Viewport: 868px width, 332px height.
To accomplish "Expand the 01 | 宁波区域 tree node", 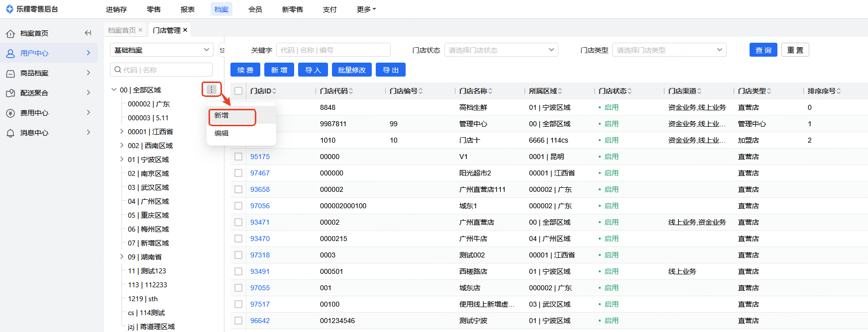I will (122, 160).
